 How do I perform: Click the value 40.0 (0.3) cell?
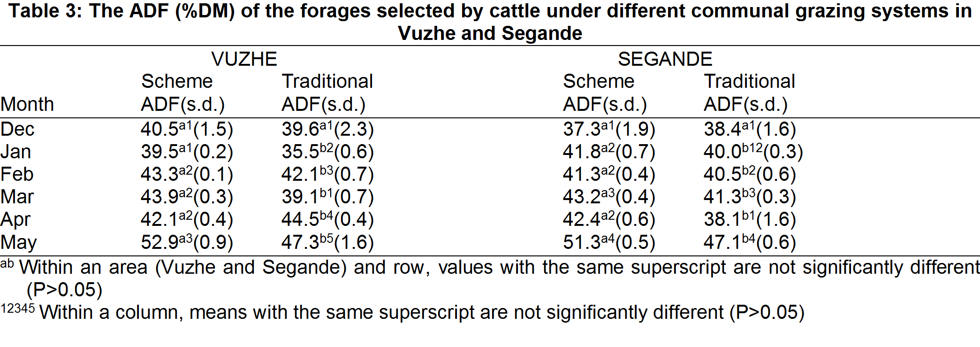point(753,152)
